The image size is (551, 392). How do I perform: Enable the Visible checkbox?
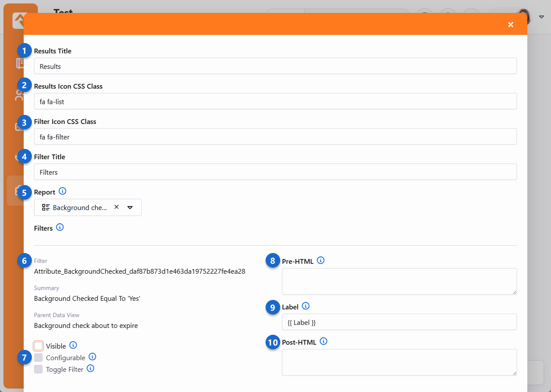38,346
